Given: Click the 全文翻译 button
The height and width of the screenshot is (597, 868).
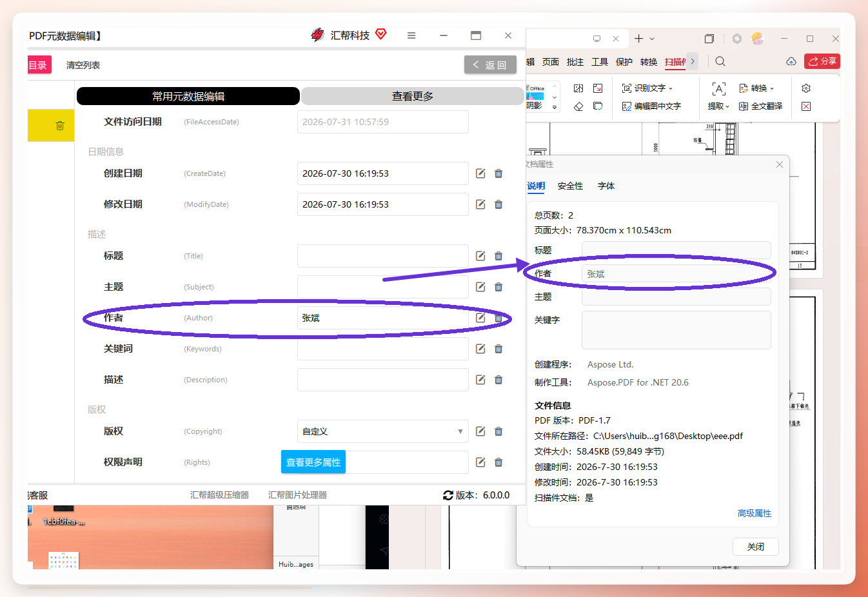Looking at the screenshot, I should tap(761, 106).
